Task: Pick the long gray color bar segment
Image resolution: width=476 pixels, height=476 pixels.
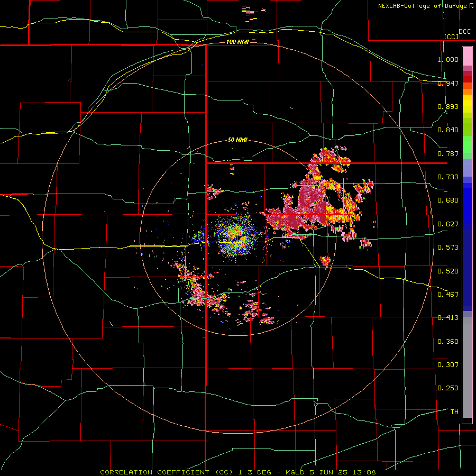Action: (467, 368)
